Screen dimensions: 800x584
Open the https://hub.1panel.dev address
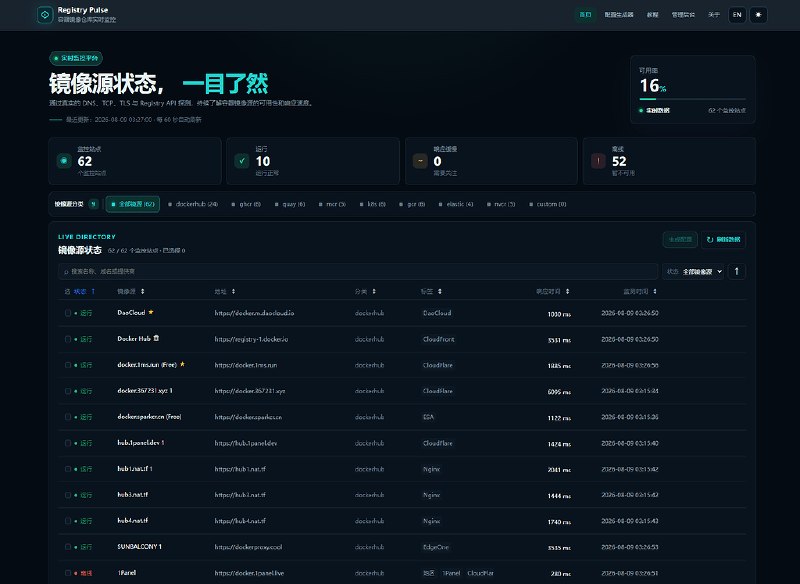coord(246,443)
